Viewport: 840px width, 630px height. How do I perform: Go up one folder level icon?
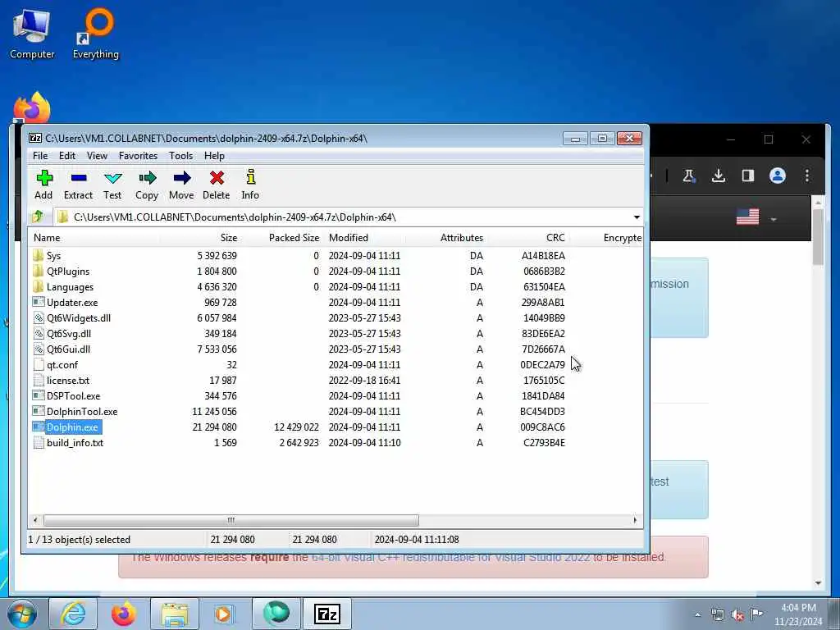click(38, 217)
